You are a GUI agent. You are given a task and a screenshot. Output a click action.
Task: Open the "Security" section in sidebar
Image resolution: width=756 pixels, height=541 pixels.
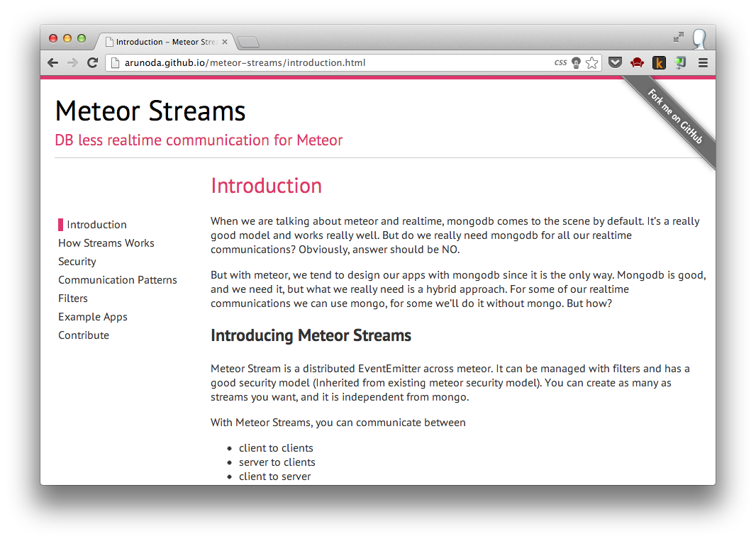tap(77, 261)
